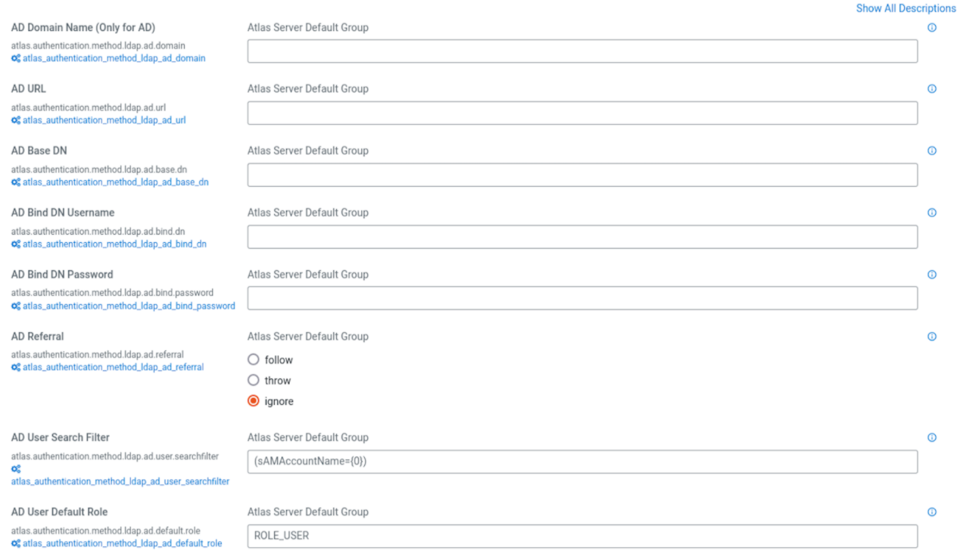
Task: Click Show All Descriptions link
Action: (x=905, y=8)
